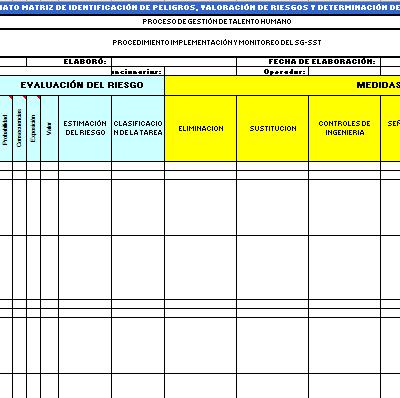
Task: Select the ELABORÓ: label cell
Action: (x=69, y=62)
